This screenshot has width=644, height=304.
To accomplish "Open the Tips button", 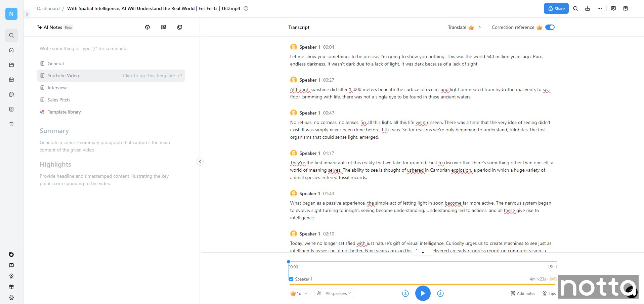I will (549, 293).
